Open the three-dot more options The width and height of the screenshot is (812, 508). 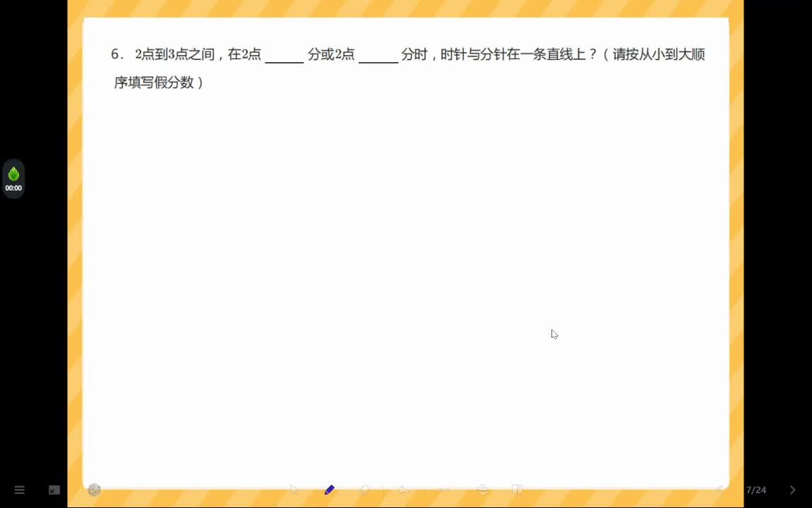[444, 490]
